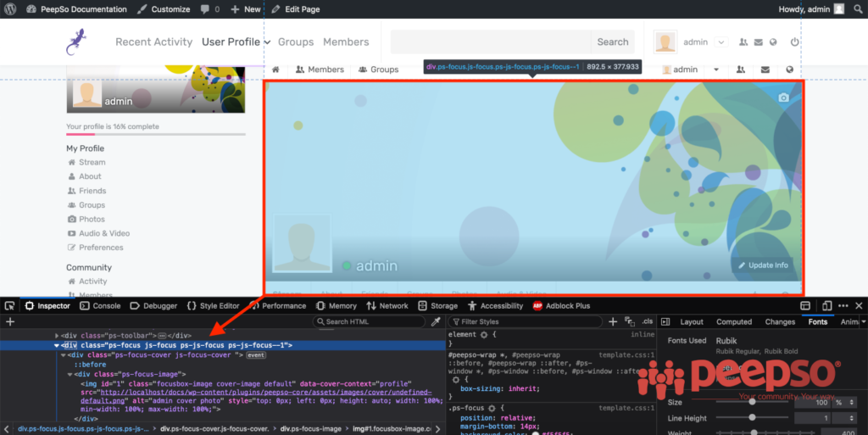Click the Update Info button

coord(763,265)
